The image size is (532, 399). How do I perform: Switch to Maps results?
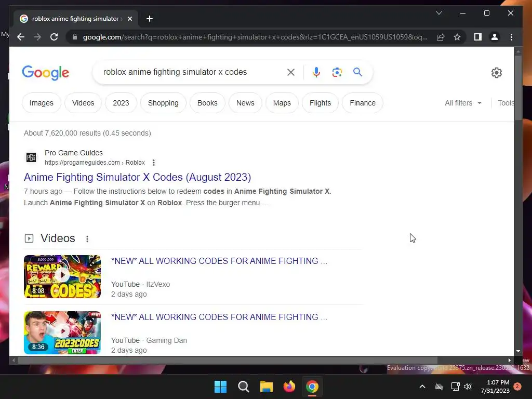pyautogui.click(x=282, y=103)
